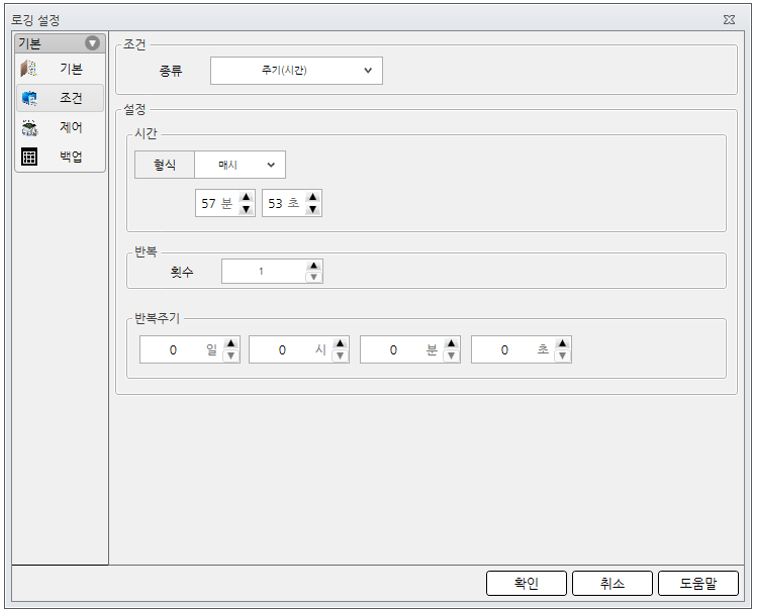758x614 pixels.
Task: Open the 제어 control icon
Action: click(x=29, y=128)
